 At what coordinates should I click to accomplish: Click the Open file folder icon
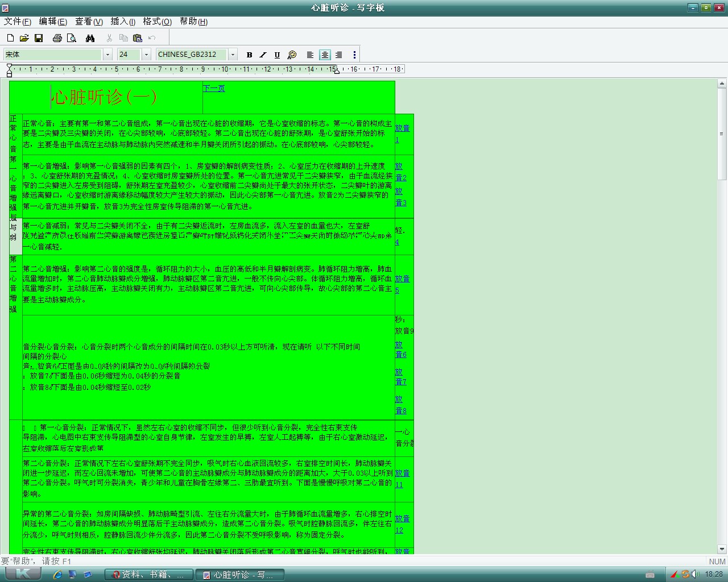[x=24, y=38]
